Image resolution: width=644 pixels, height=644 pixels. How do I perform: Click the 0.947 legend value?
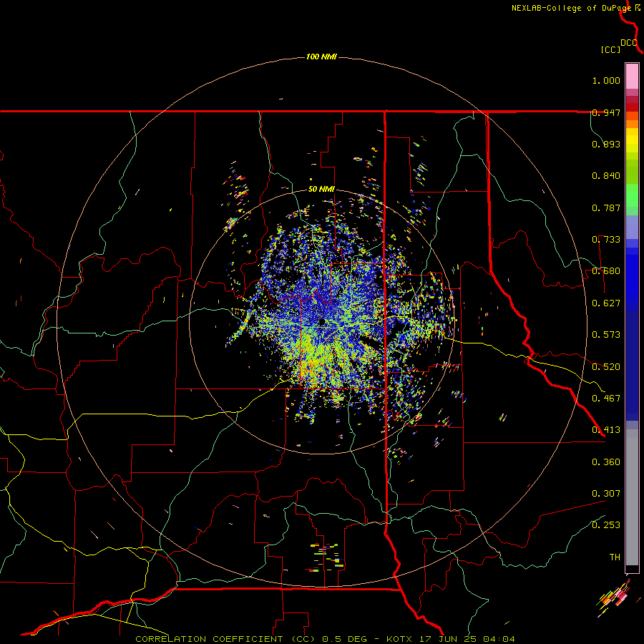click(606, 112)
